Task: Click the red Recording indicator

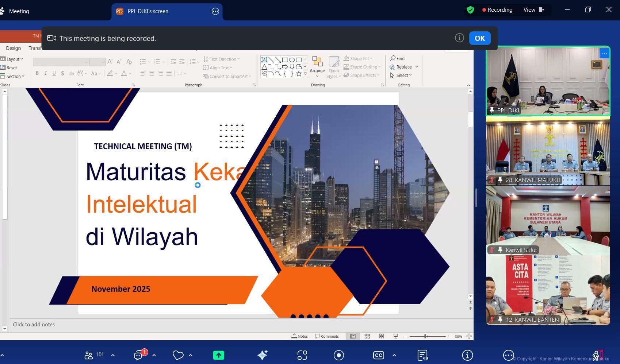Action: 497,10
